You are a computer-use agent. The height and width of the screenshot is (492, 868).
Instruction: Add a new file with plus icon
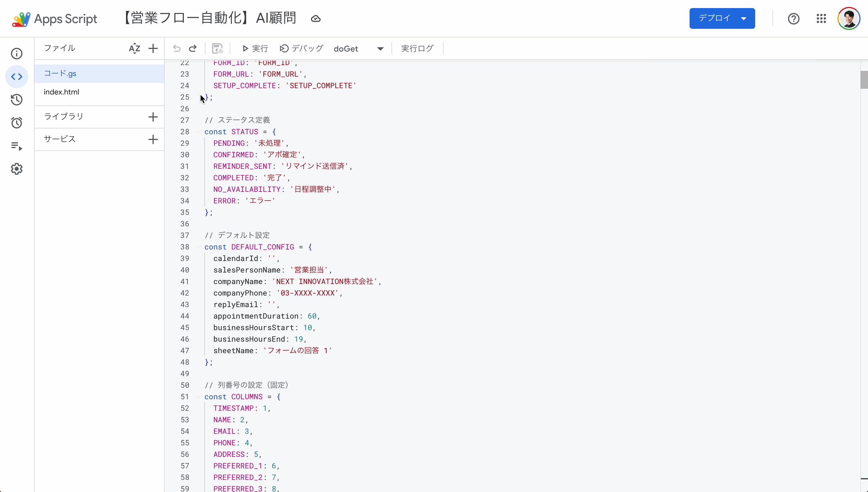[x=153, y=48]
